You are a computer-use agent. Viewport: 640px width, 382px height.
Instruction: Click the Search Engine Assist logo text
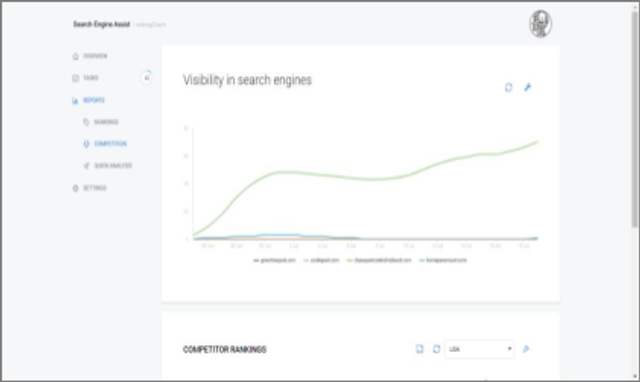point(102,24)
